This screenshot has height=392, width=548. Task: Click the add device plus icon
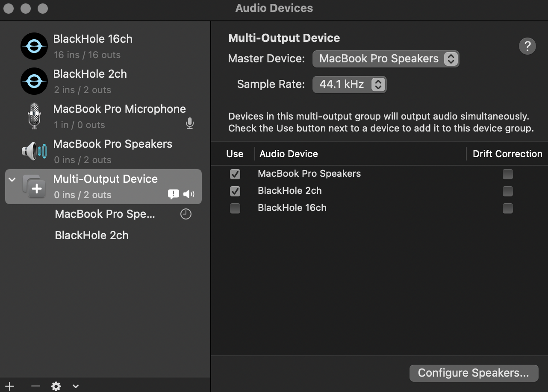(9, 386)
